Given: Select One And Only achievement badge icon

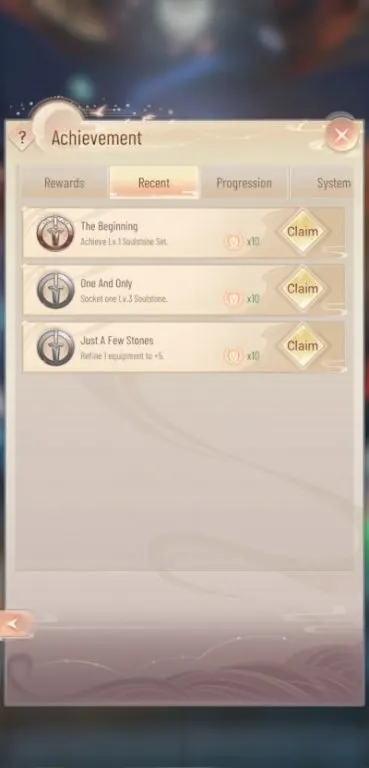Looking at the screenshot, I should tap(55, 290).
